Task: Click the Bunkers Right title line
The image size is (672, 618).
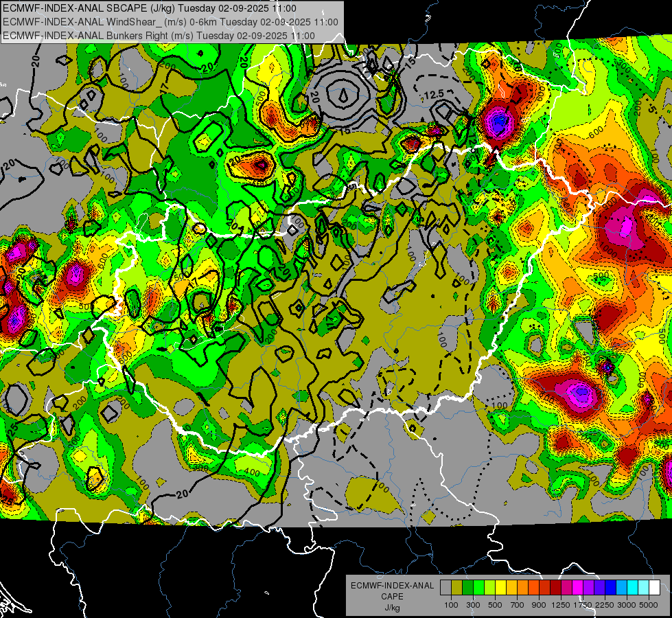Action: click(x=159, y=36)
